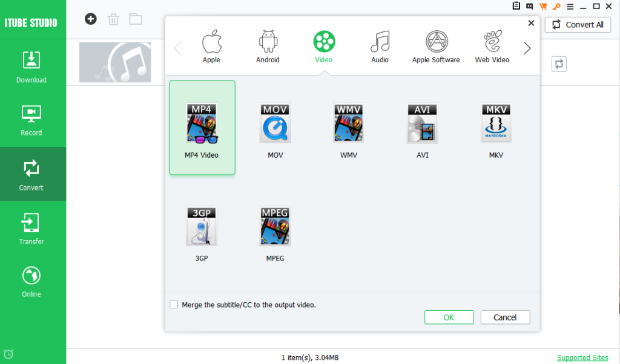
Task: Choose WMV format
Action: 349,131
